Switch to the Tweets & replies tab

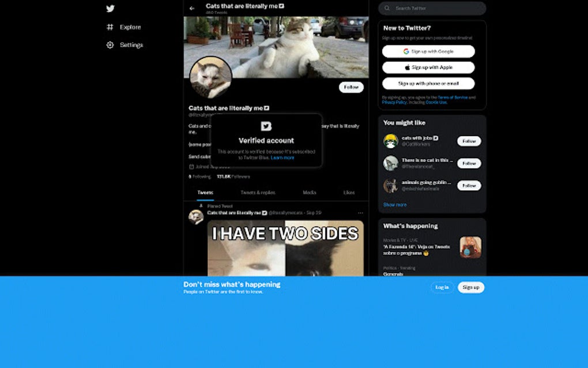pyautogui.click(x=258, y=193)
